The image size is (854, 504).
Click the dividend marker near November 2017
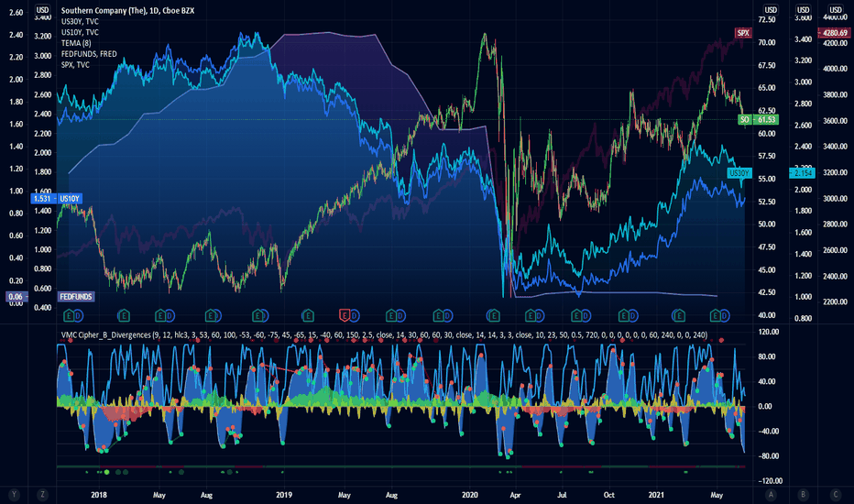[x=78, y=315]
